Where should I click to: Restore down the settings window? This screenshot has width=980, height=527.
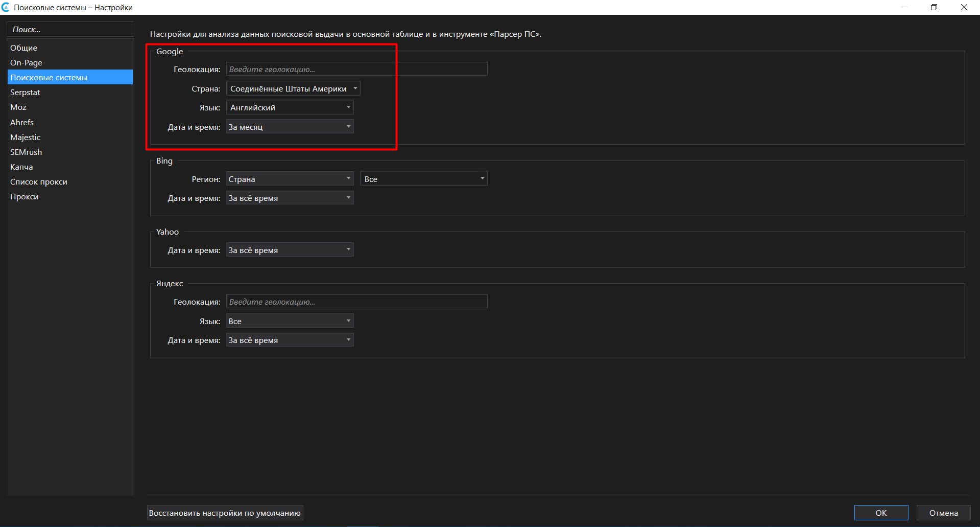pos(934,7)
